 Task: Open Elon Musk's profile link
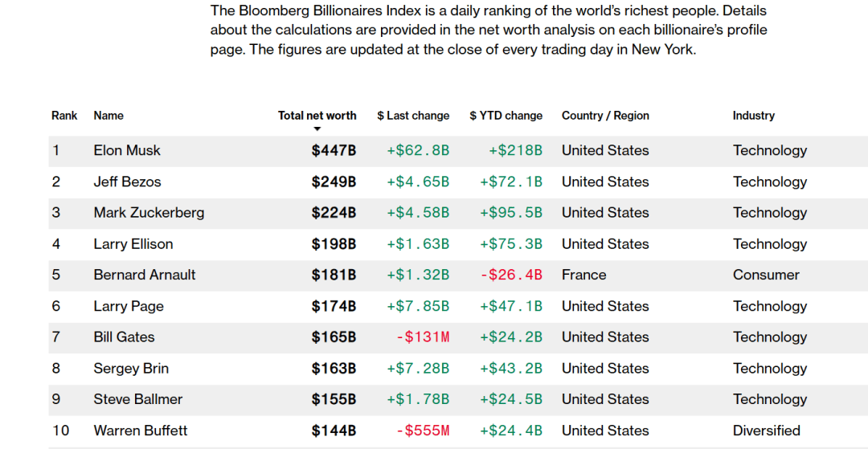tap(127, 150)
